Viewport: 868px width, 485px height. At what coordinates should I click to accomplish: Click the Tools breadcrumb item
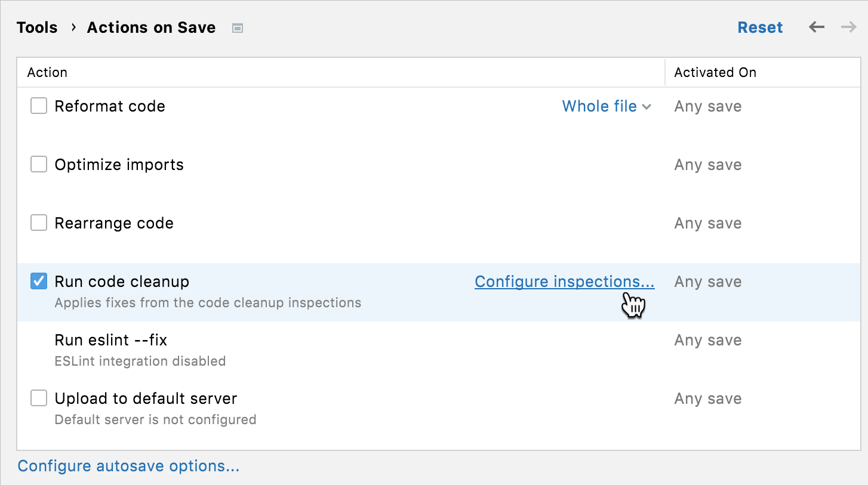(x=37, y=27)
